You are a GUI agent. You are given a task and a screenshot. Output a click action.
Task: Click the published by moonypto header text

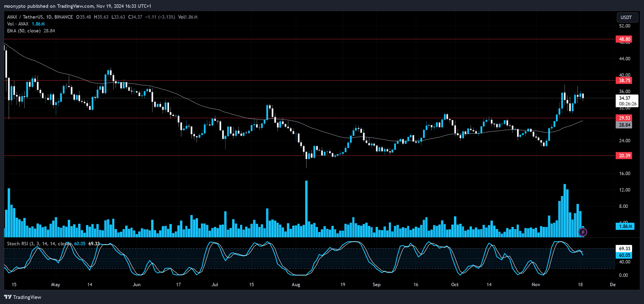(77, 6)
